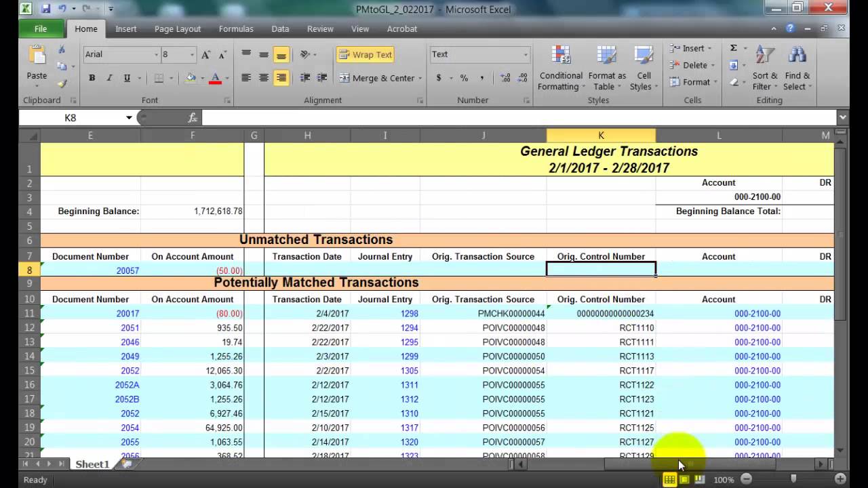
Task: Decrease font size with shrink font icon
Action: click(222, 55)
